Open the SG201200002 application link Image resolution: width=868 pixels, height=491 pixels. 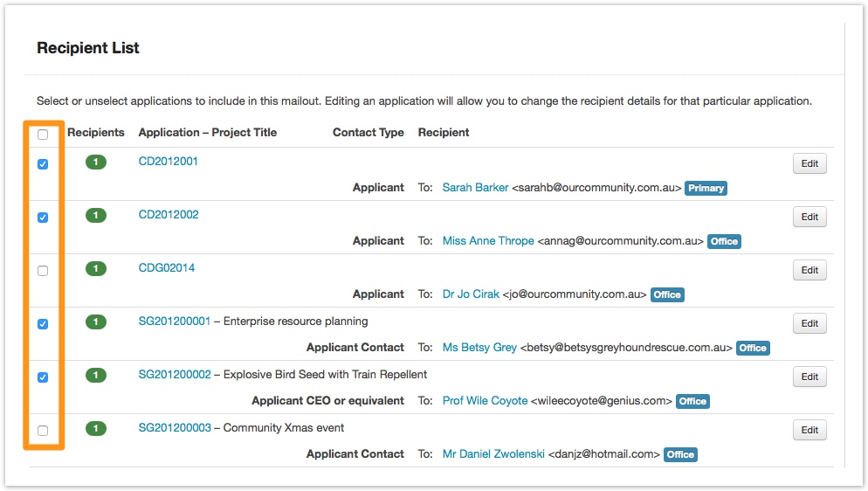coord(175,375)
